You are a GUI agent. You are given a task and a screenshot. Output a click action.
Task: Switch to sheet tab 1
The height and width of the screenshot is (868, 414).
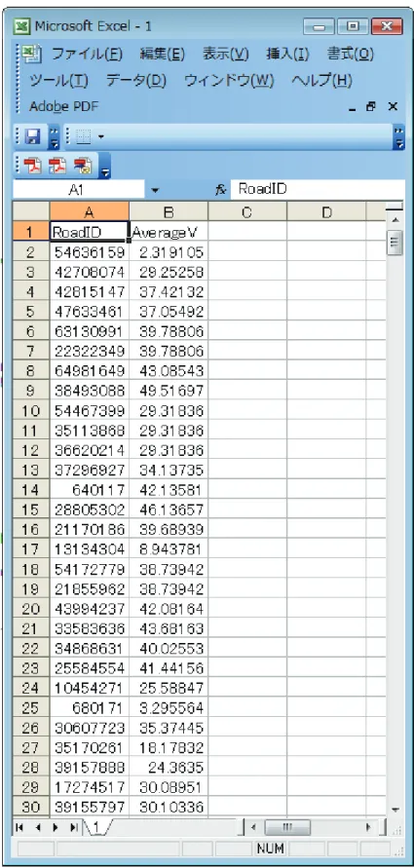(x=94, y=826)
